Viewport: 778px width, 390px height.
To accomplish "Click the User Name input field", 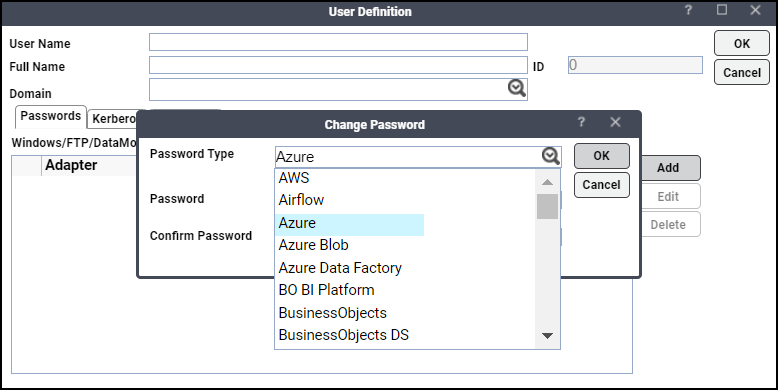I will (x=338, y=42).
